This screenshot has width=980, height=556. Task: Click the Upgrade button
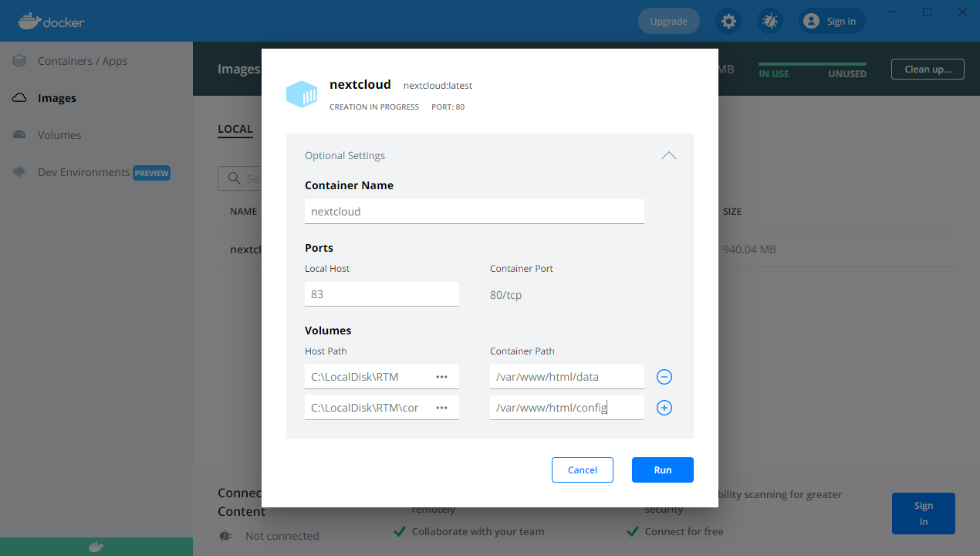pyautogui.click(x=668, y=21)
